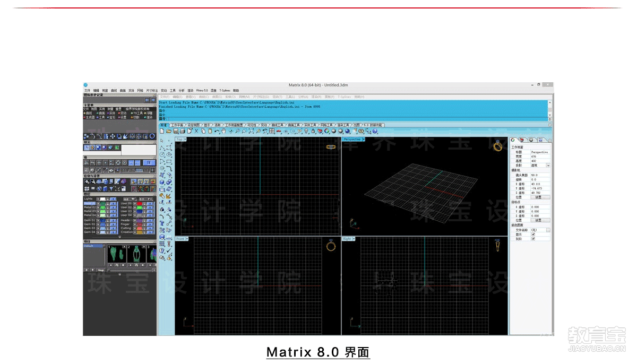
Task: Click the Help question mark icon
Action: (375, 131)
